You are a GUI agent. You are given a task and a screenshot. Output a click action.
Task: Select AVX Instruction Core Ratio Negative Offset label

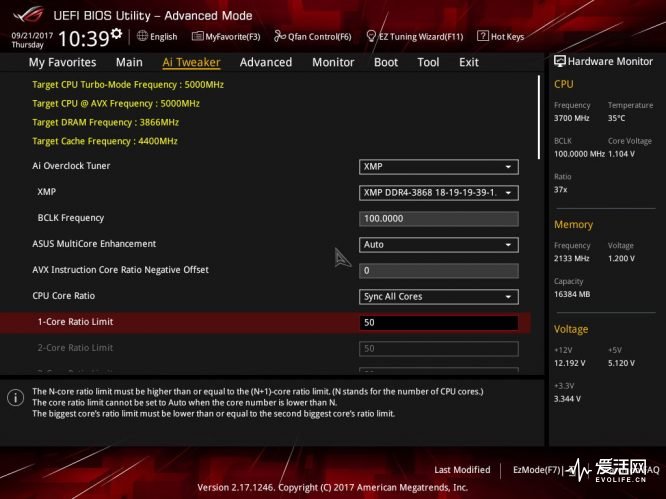pos(120,270)
